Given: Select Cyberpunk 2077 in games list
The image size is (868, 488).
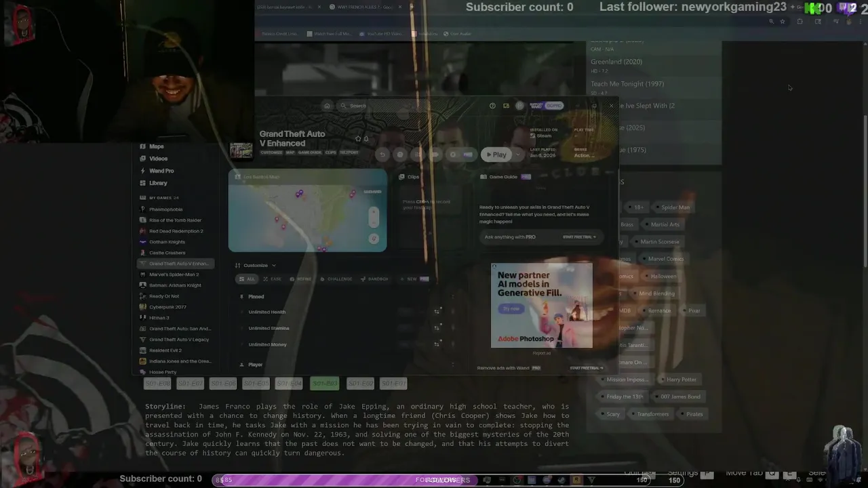Looking at the screenshot, I should [x=167, y=307].
